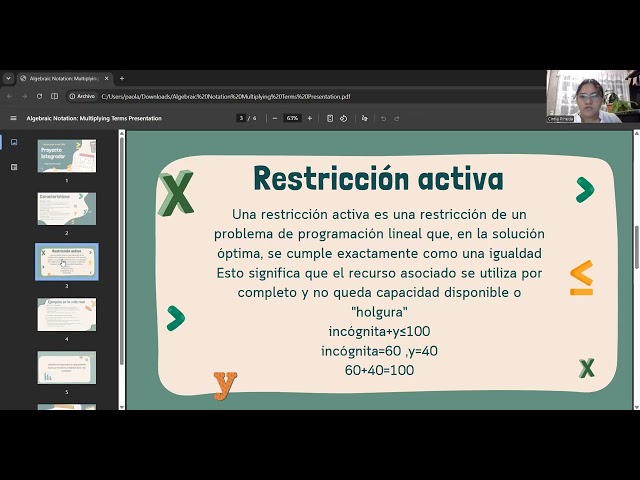Zoom out with the minus button
This screenshot has width=640, height=480.
coord(275,118)
